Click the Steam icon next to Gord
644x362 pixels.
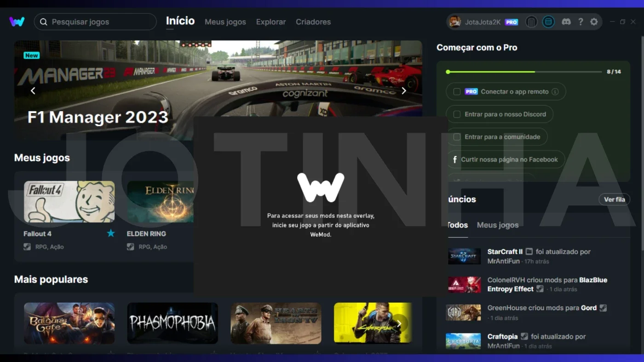click(x=603, y=308)
